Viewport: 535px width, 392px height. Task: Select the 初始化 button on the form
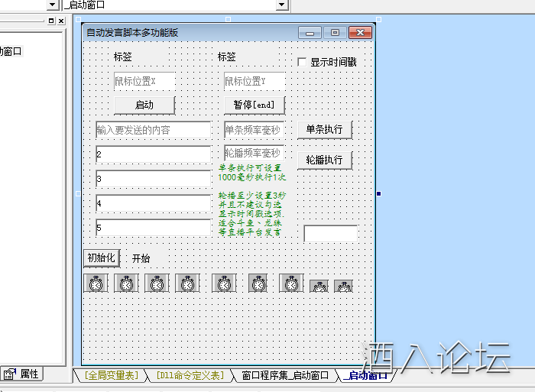(101, 258)
